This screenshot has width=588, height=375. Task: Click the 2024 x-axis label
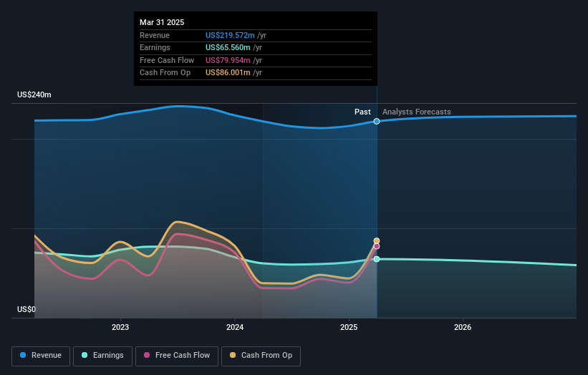(235, 328)
